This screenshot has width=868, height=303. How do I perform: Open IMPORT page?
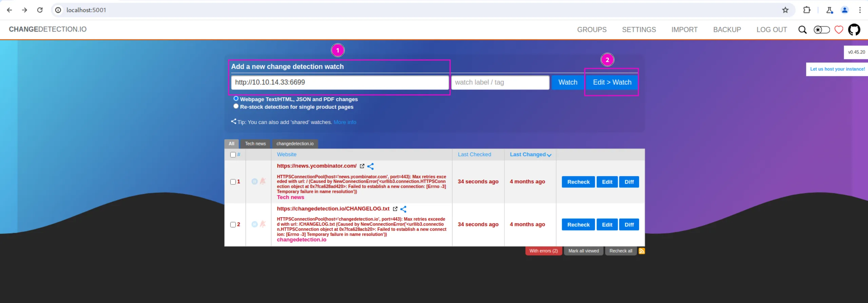[684, 30]
